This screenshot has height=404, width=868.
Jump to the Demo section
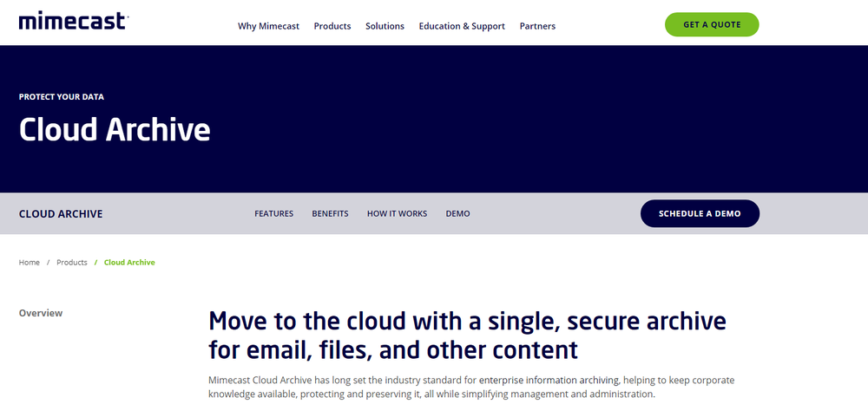457,213
